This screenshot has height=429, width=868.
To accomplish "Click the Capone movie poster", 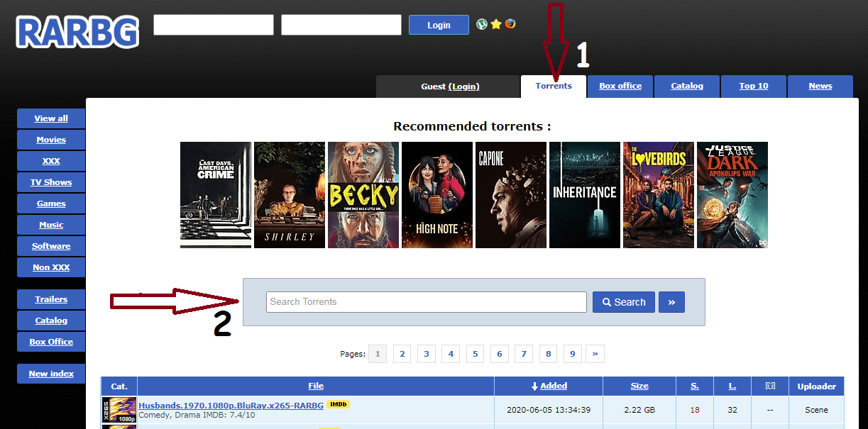I will coord(511,195).
